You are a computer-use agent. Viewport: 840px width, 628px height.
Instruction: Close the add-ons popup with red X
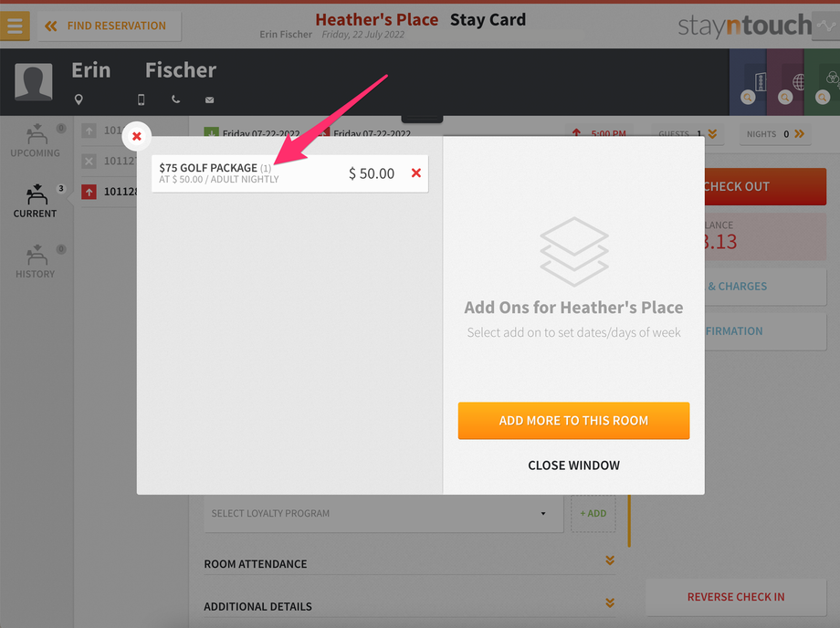[x=137, y=136]
